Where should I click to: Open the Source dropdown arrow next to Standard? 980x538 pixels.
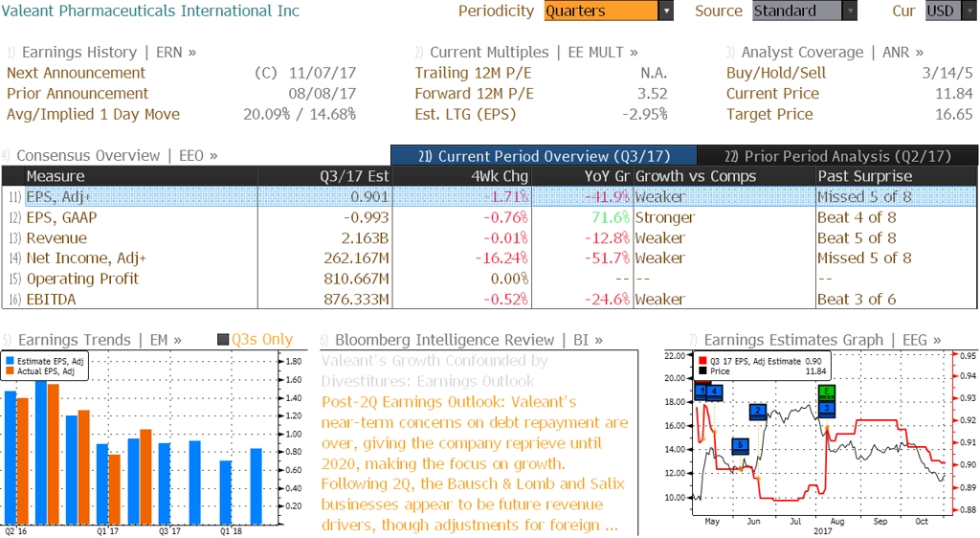tap(850, 11)
